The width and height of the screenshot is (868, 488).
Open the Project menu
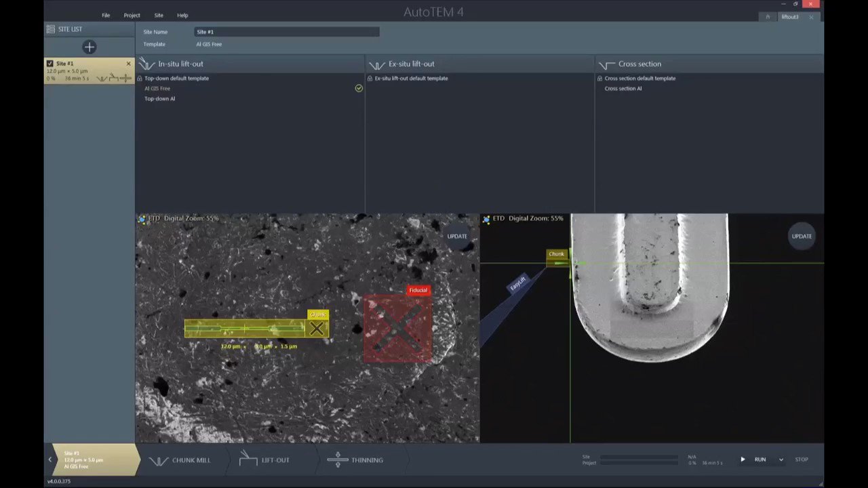point(132,15)
